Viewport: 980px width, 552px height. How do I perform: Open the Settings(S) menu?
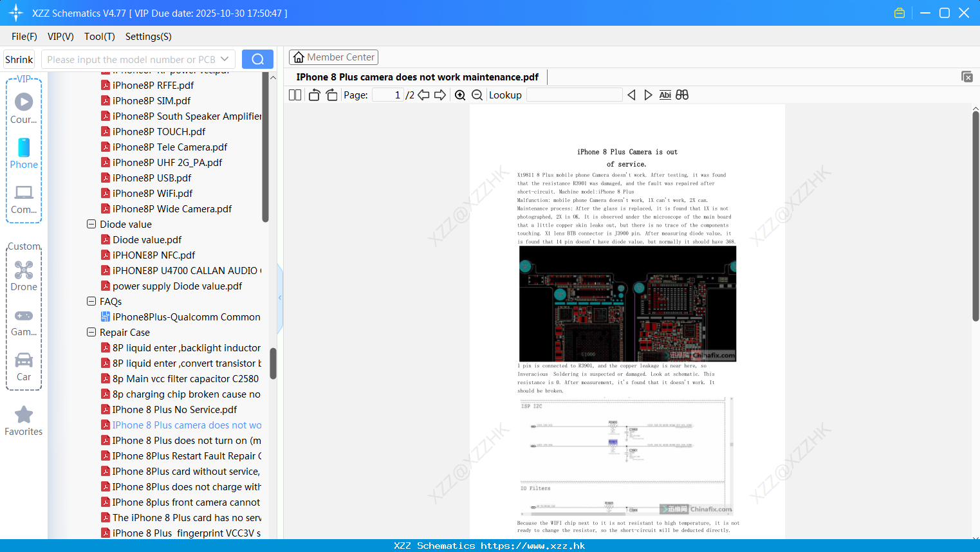point(149,37)
